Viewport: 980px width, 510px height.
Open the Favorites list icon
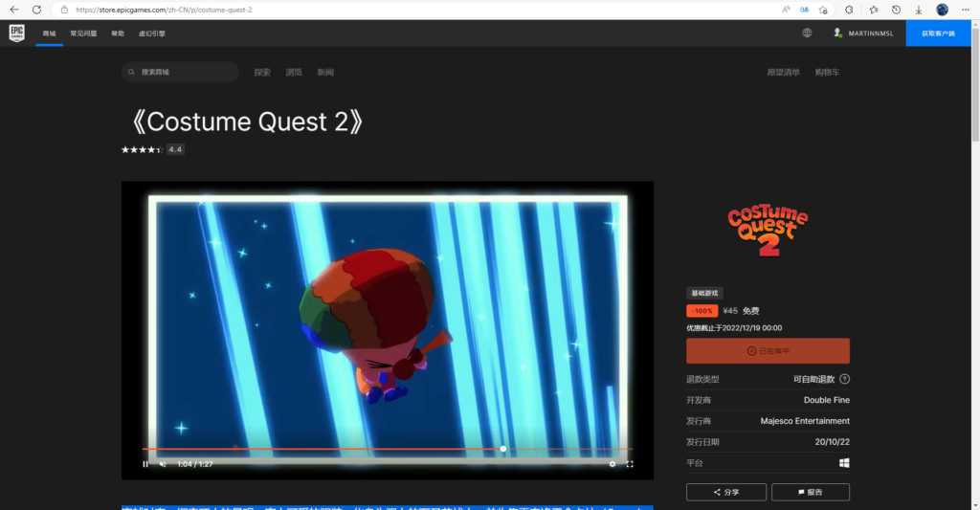click(x=874, y=10)
